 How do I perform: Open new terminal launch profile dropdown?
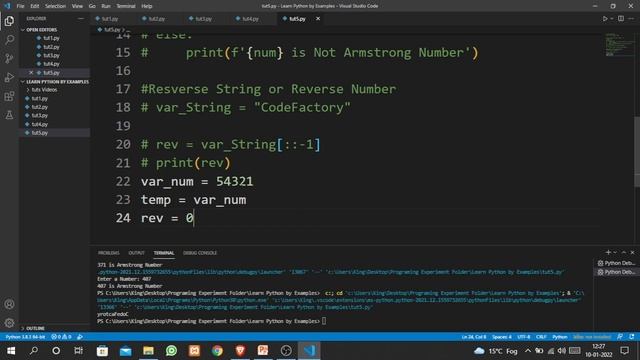pos(615,253)
